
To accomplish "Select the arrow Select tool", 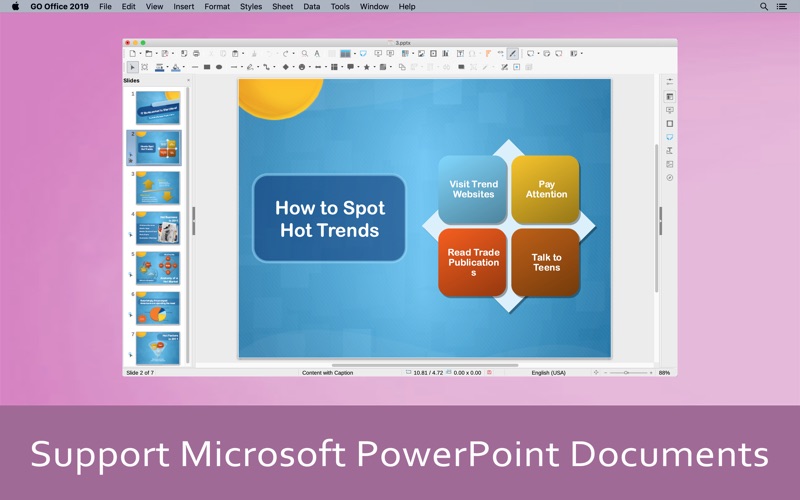I will click(x=133, y=67).
